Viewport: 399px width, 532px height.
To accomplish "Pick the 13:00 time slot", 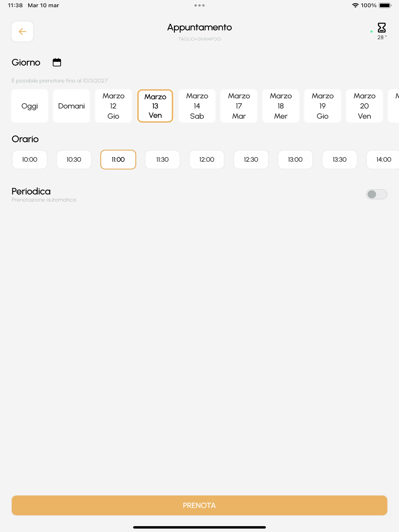I will [295, 159].
